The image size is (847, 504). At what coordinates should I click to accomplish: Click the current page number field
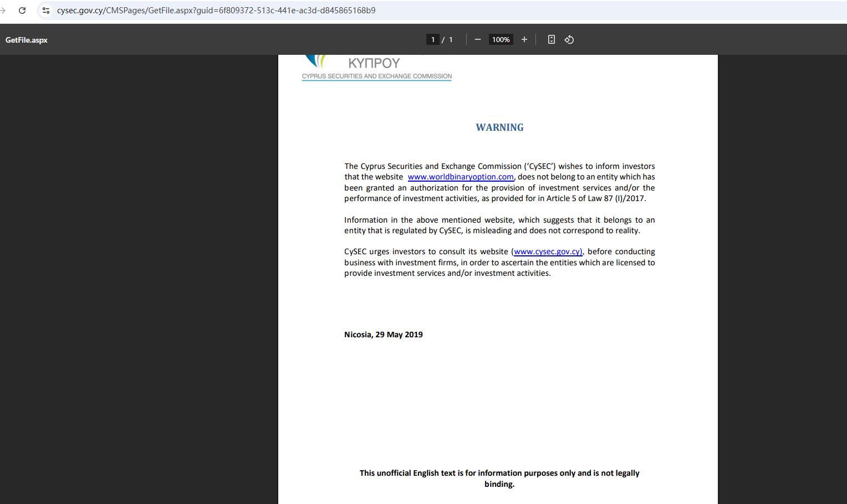click(433, 39)
